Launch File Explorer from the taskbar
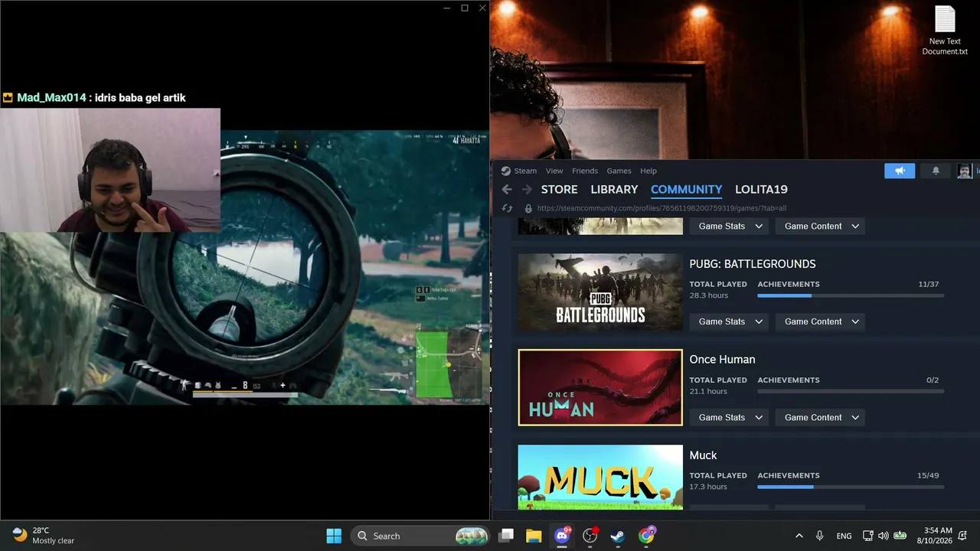 coord(534,536)
